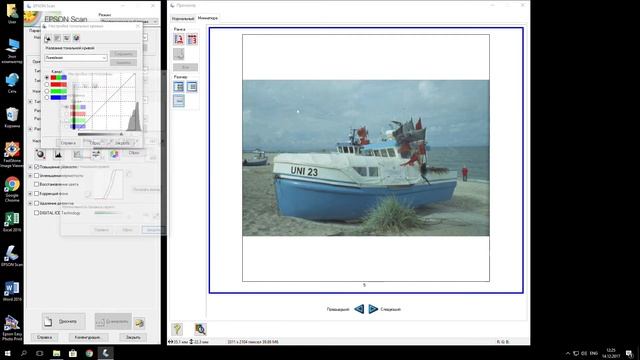
Task: Select the single frame size icon
Action: tap(192, 87)
